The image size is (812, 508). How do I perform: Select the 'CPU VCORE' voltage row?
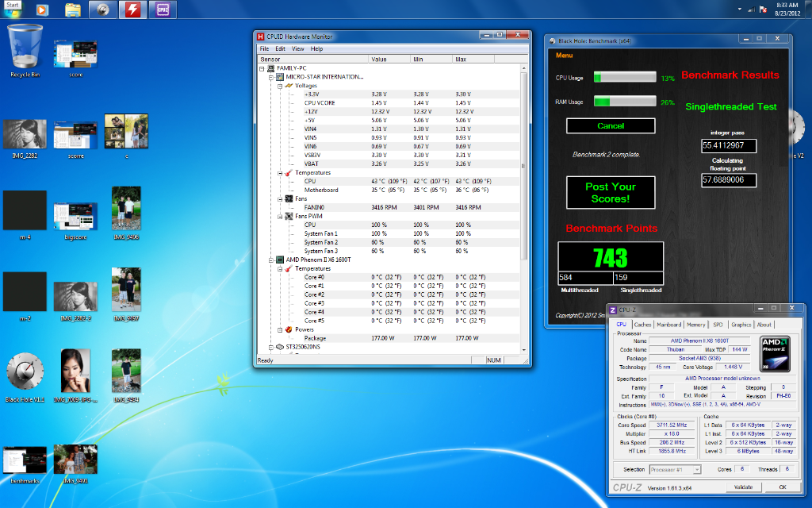pos(389,103)
